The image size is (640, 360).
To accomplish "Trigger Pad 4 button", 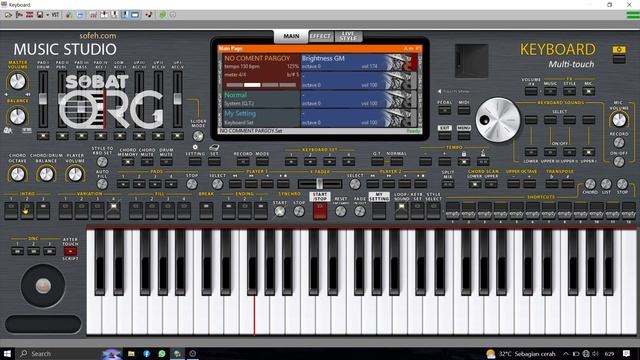I will [171, 184].
